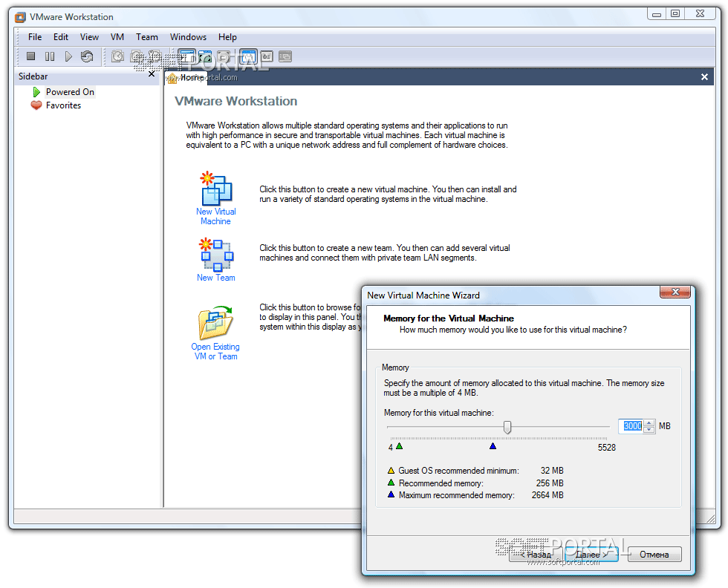Close the Sidebar panel with its X
This screenshot has width=728, height=588.
click(152, 73)
